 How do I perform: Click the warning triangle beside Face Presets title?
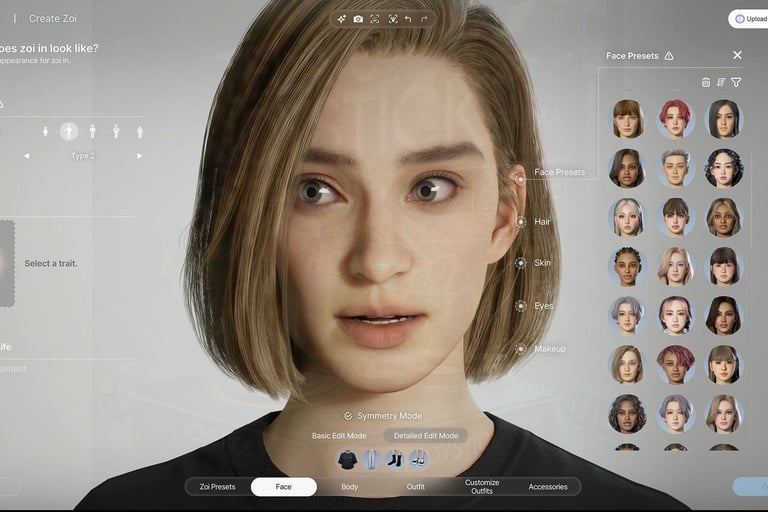669,56
